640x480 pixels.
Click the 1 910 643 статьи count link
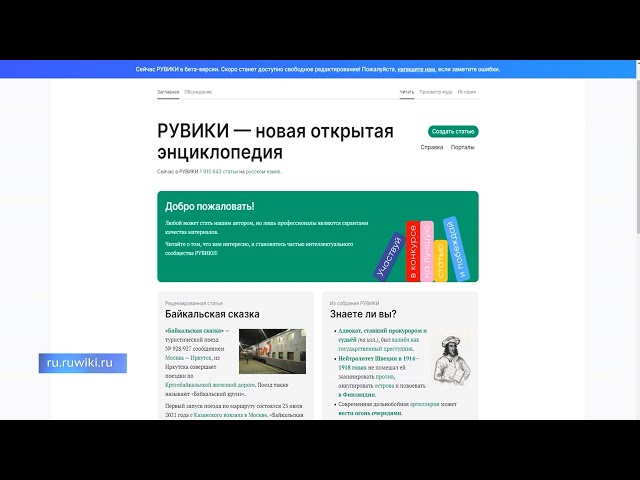(x=219, y=172)
